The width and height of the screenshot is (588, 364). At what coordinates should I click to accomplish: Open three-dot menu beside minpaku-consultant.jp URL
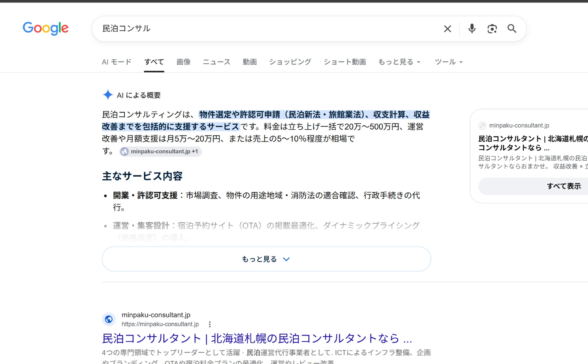point(210,324)
